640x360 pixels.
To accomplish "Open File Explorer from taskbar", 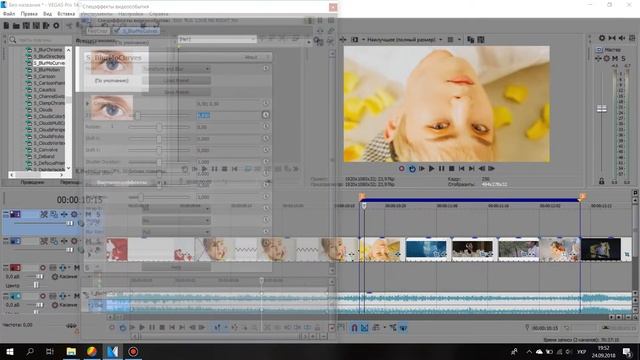I will (x=71, y=351).
